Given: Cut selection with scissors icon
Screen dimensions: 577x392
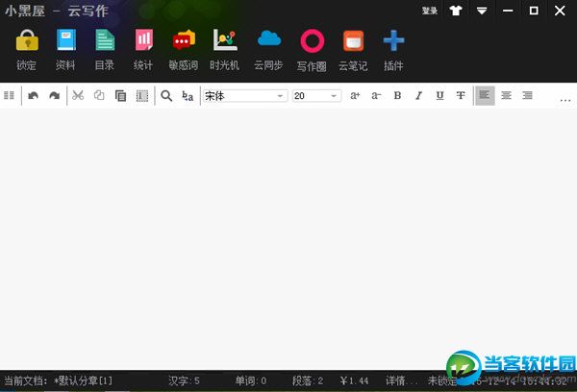Looking at the screenshot, I should (x=78, y=96).
